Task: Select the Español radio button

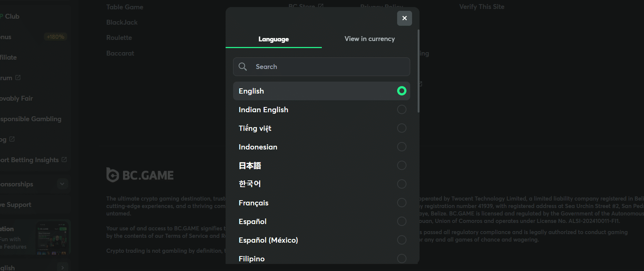Action: coord(402,221)
